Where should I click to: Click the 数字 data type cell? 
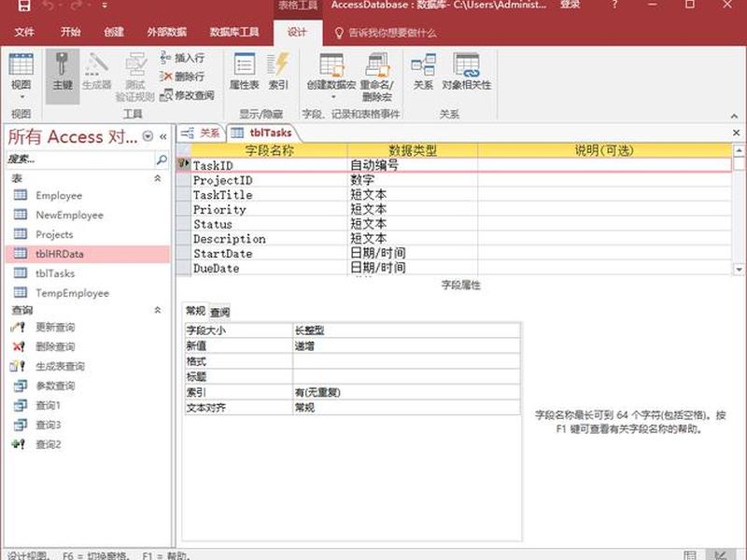(x=413, y=180)
